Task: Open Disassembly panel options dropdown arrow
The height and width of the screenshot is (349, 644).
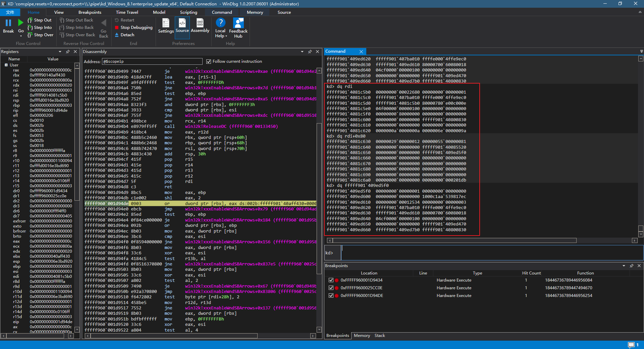Action: [302, 52]
